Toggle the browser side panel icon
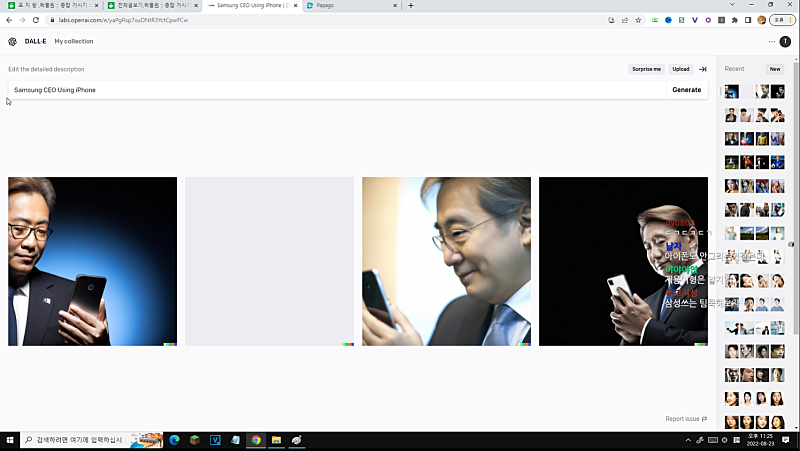800x451 pixels. 748,20
